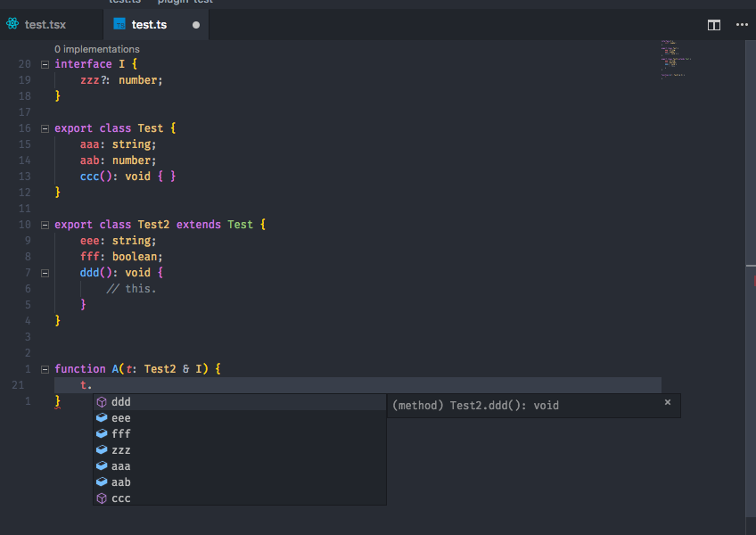Click the 'eee: string;' declaration
756x535 pixels.
coord(118,241)
